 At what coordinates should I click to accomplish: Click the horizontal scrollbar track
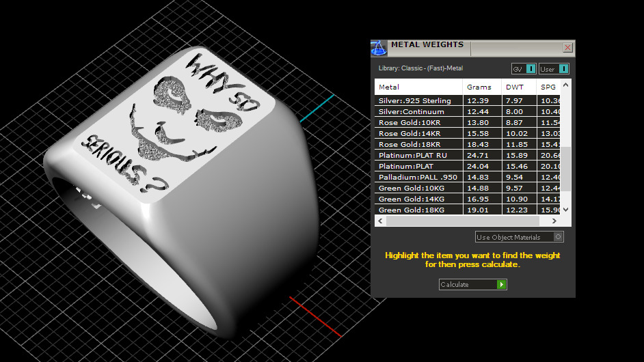[x=462, y=221]
